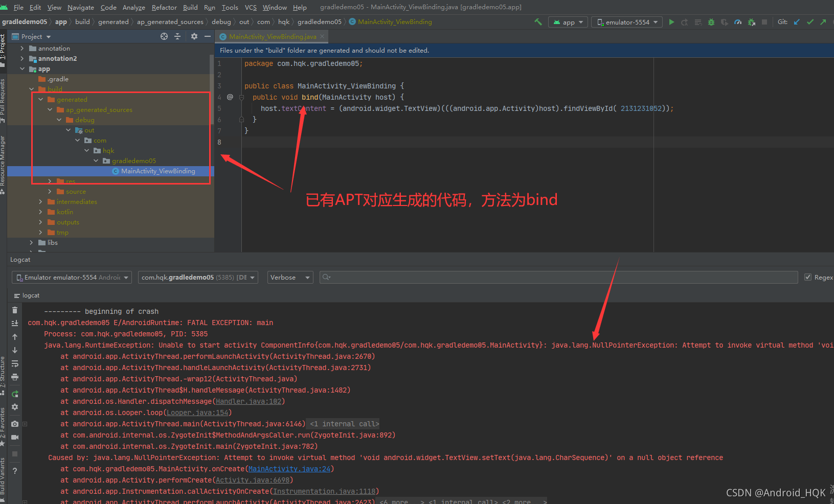Viewport: 834px width, 504px height.
Task: Open Instrumentation.java:1118 stack trace link
Action: pos(324,491)
